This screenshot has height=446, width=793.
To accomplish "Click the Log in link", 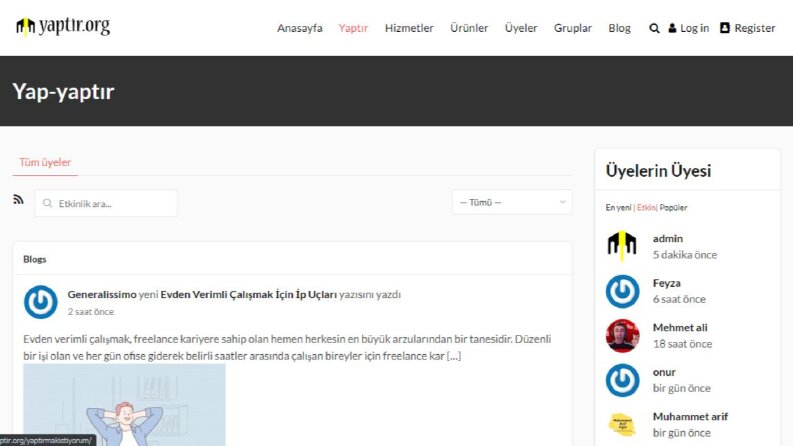I will point(694,28).
